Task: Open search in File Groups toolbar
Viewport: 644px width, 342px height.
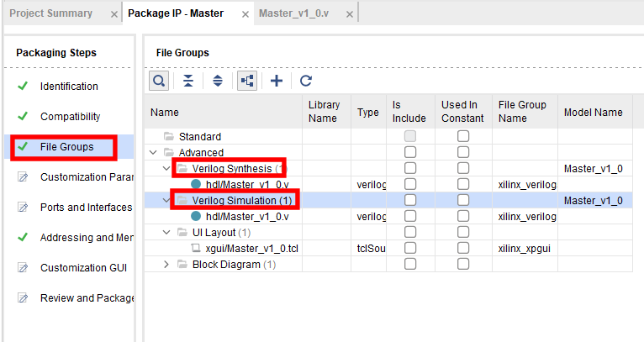Action: click(159, 81)
